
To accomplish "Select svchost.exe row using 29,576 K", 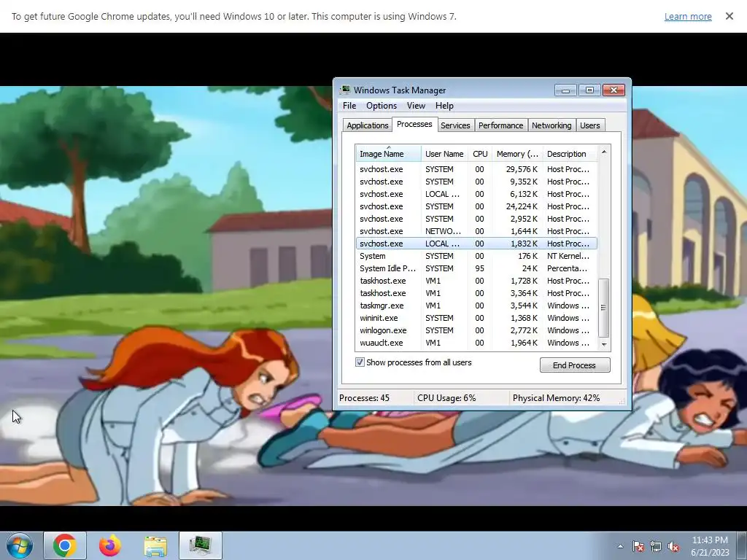I will coord(476,169).
